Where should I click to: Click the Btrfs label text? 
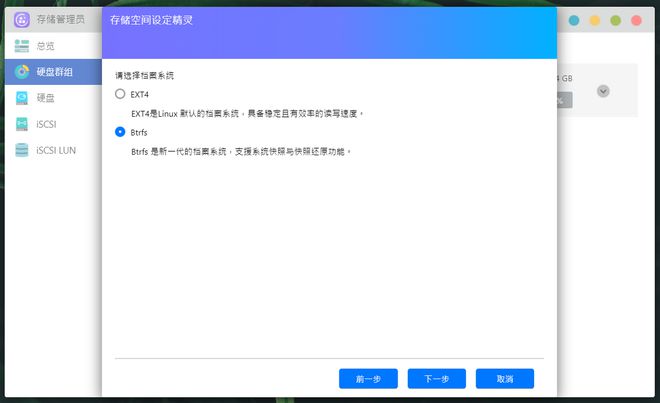click(x=138, y=133)
